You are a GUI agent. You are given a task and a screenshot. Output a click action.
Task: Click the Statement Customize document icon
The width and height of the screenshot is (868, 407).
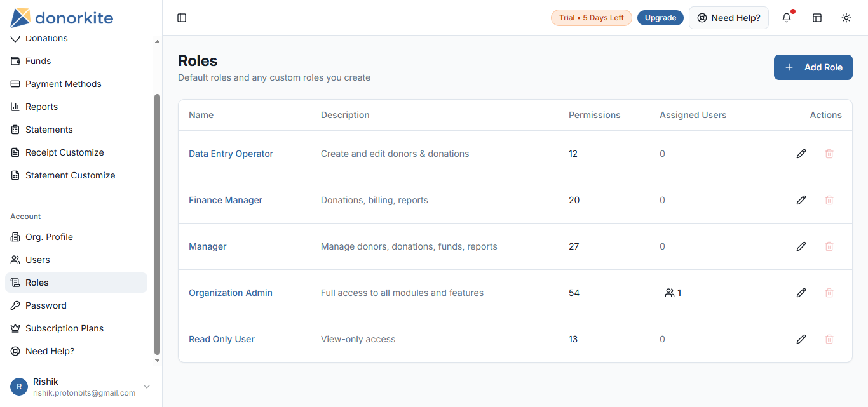click(15, 175)
